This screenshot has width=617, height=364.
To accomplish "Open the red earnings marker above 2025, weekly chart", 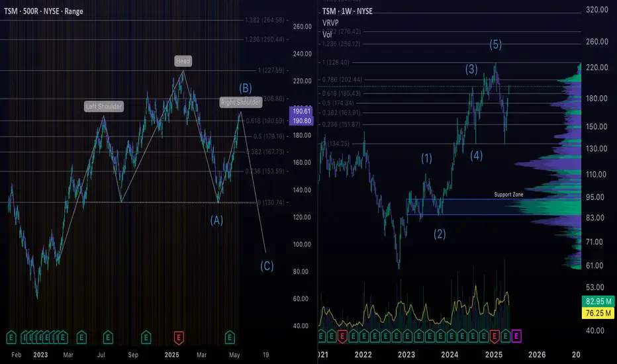I will point(495,336).
